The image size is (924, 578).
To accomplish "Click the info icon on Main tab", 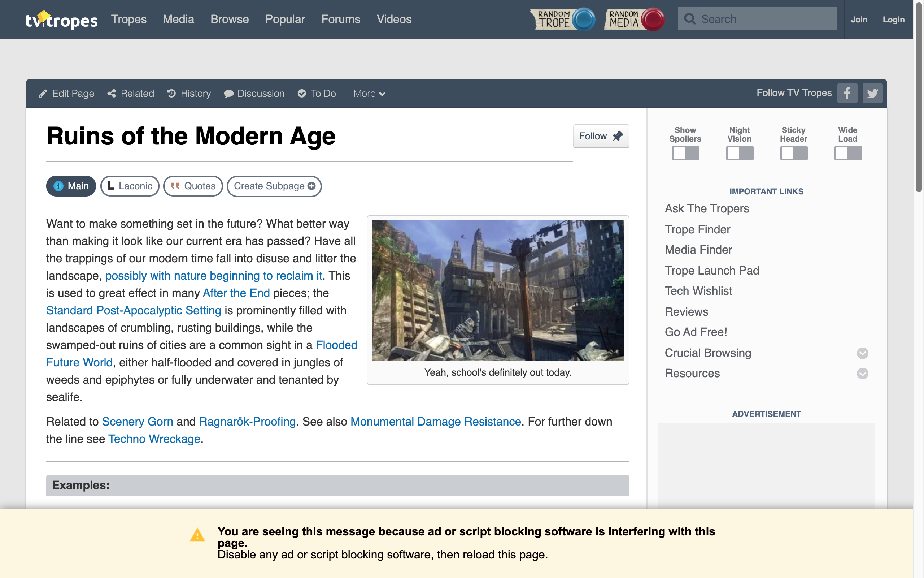I will tap(58, 186).
